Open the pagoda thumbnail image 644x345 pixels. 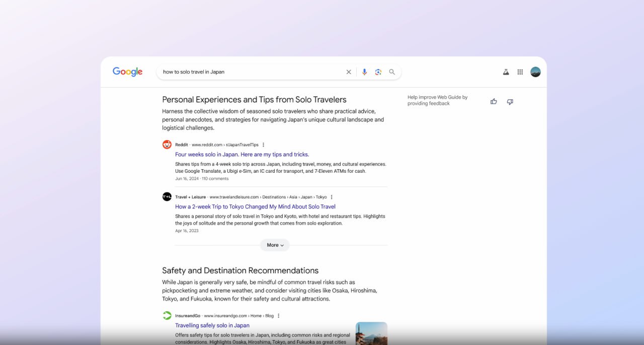tap(371, 333)
